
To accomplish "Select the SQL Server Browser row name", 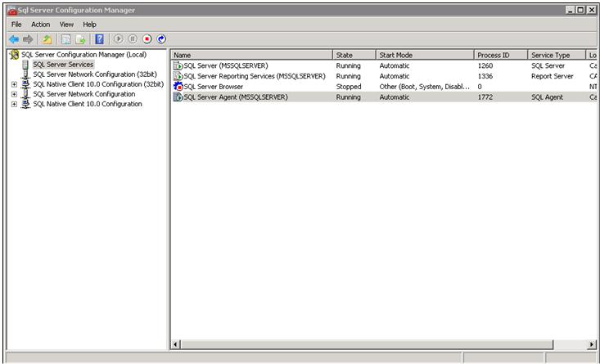I will coord(213,87).
